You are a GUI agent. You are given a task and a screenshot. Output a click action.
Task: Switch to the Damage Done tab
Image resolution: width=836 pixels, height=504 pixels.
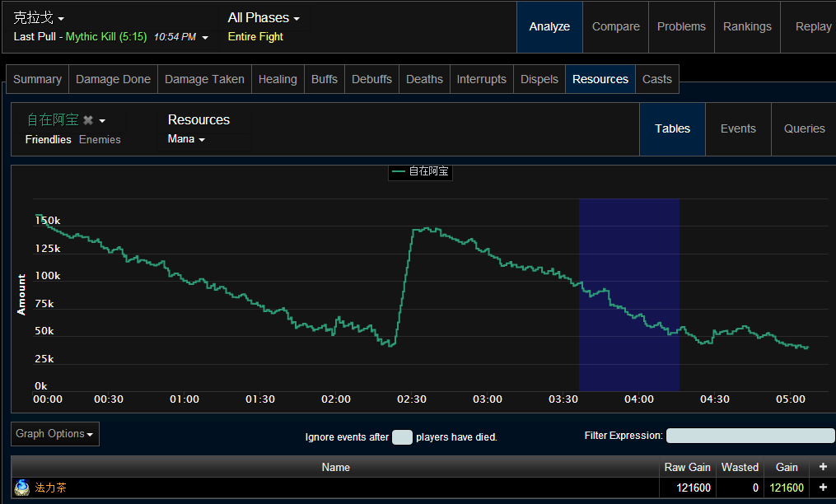tap(113, 79)
